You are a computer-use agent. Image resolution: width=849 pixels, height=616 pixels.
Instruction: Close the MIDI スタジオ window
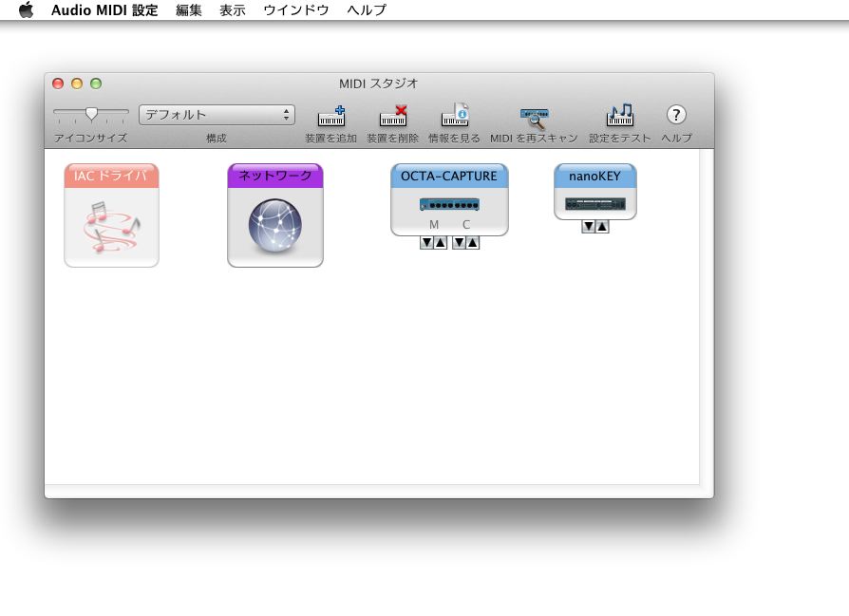click(x=58, y=84)
